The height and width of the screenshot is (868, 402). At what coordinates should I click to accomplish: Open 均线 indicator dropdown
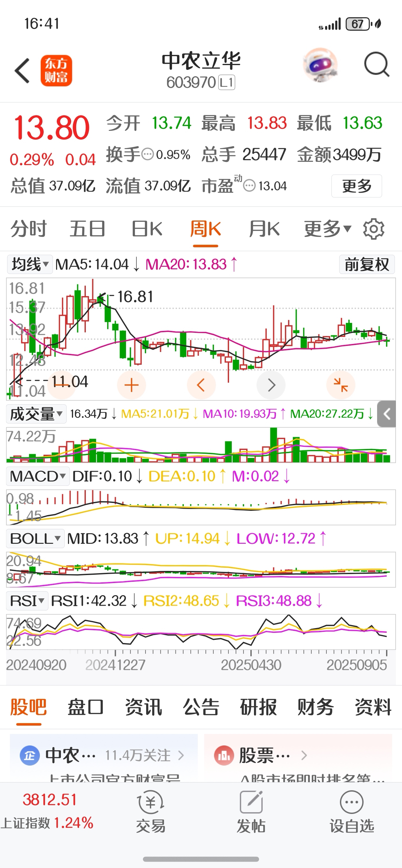click(30, 264)
